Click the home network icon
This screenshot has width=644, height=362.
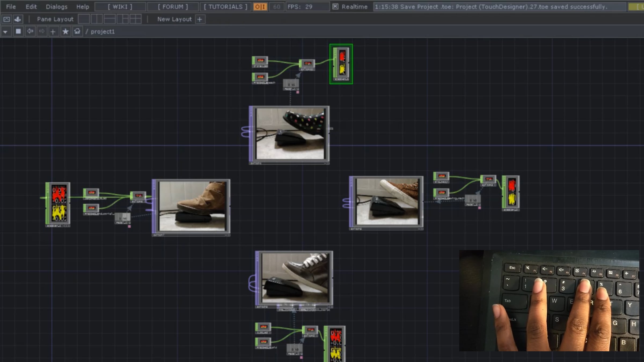77,32
